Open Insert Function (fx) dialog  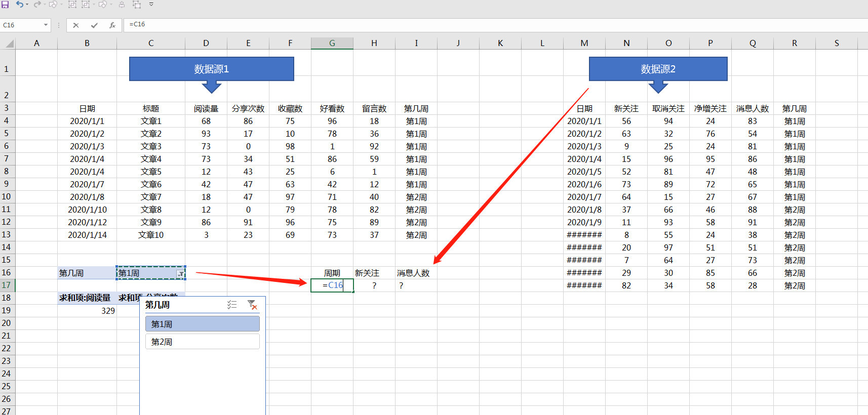pos(112,25)
